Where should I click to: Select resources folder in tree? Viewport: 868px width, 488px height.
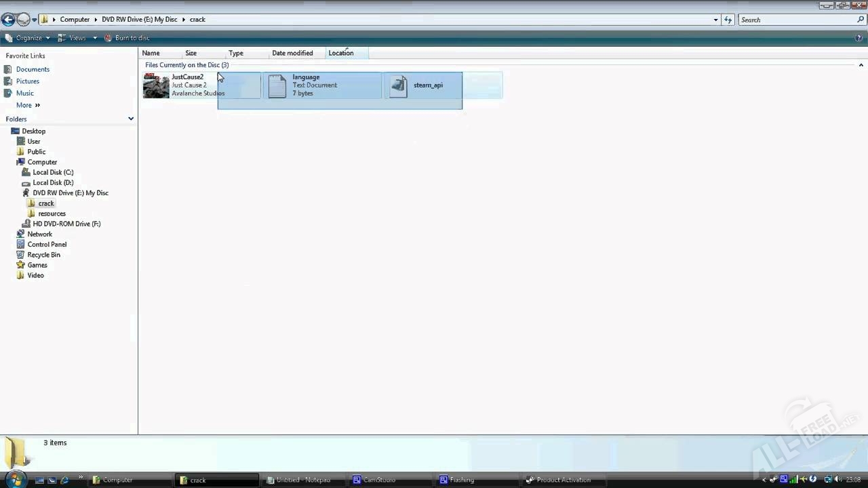52,213
